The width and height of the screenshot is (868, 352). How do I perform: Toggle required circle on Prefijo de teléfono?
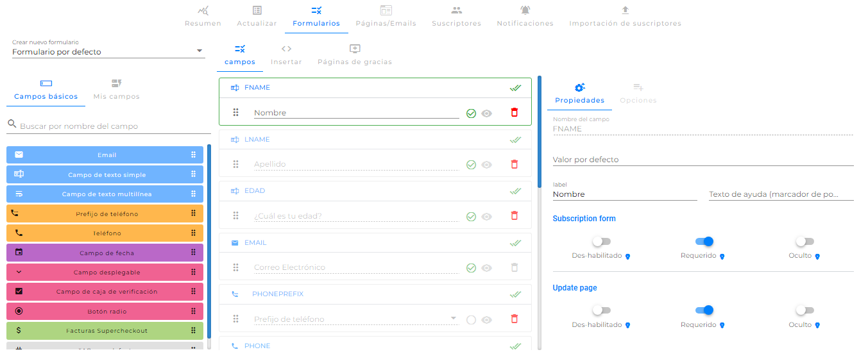tap(471, 320)
